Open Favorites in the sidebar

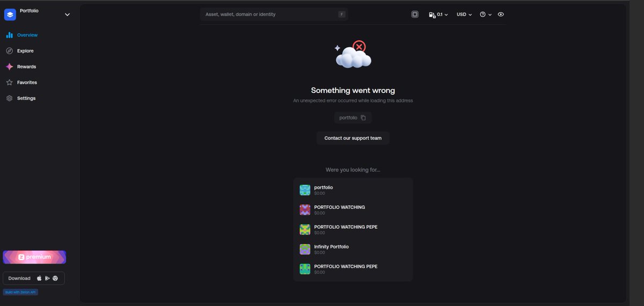point(21,83)
